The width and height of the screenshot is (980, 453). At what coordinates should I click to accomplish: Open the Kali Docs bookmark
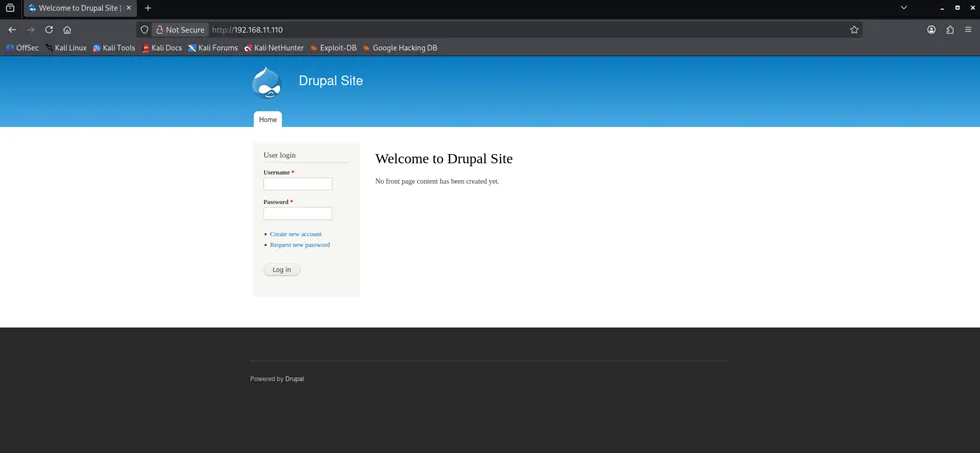click(162, 47)
